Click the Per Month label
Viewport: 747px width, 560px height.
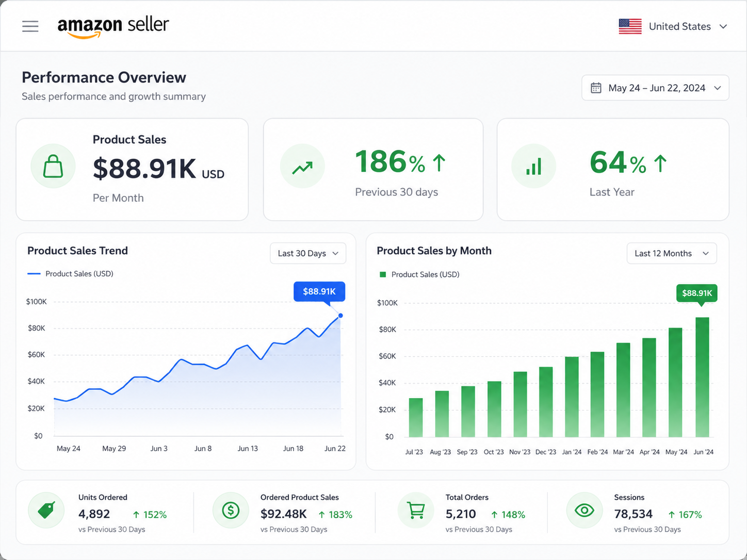(x=118, y=198)
